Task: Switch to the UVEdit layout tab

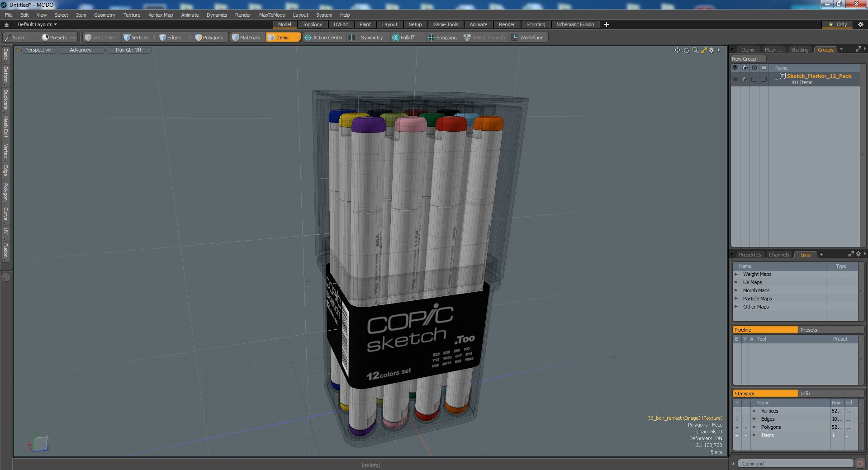Action: (x=341, y=24)
